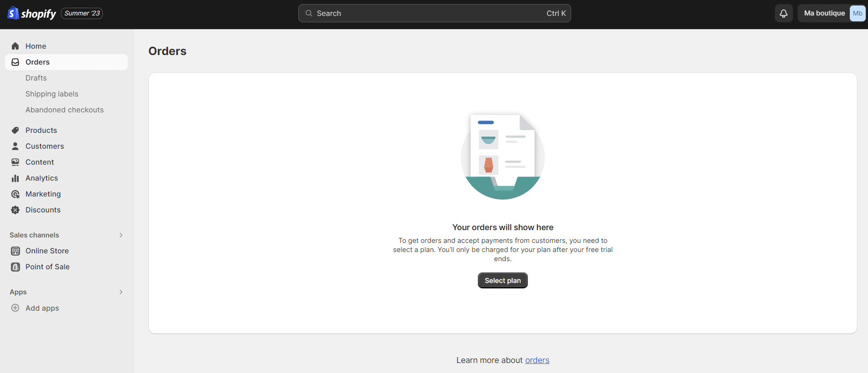868x373 pixels.
Task: Click the Home house icon
Action: pyautogui.click(x=15, y=46)
